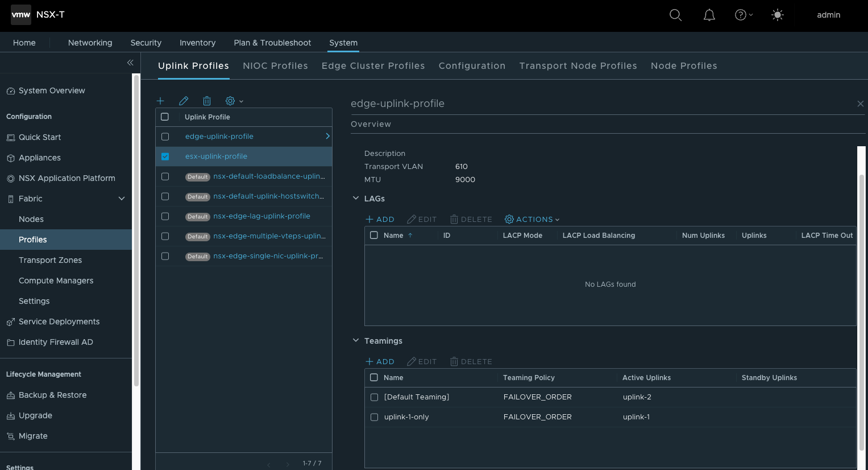Check the nsx-default-uplink-hostswitch row checkbox
This screenshot has width=868, height=470.
[x=165, y=196]
